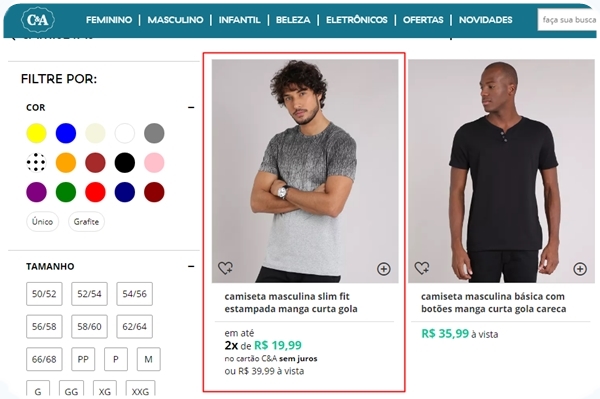Collapse the TAMANHO filter section

pos(191,266)
